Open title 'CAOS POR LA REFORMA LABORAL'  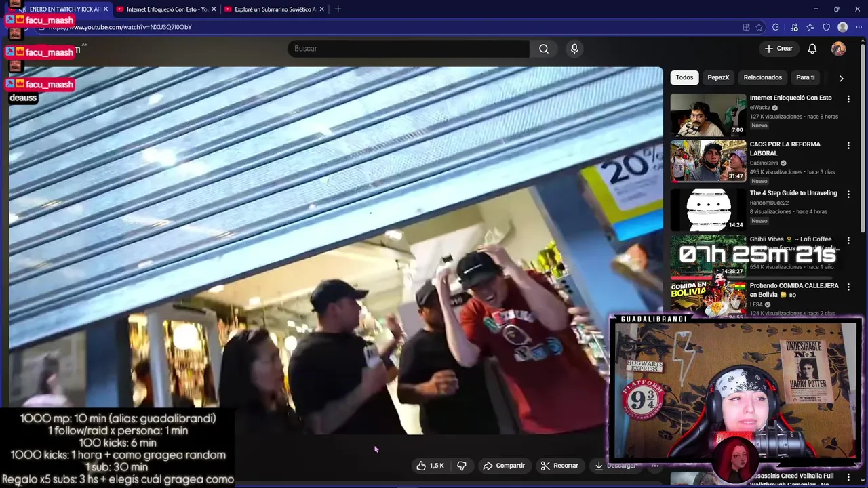(x=785, y=148)
